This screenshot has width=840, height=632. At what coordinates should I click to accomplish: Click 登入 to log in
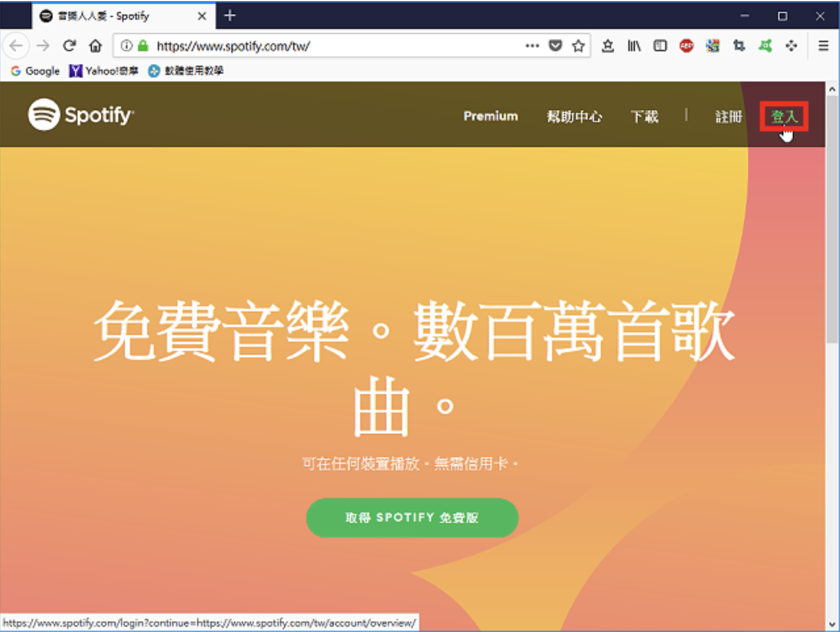pos(783,116)
